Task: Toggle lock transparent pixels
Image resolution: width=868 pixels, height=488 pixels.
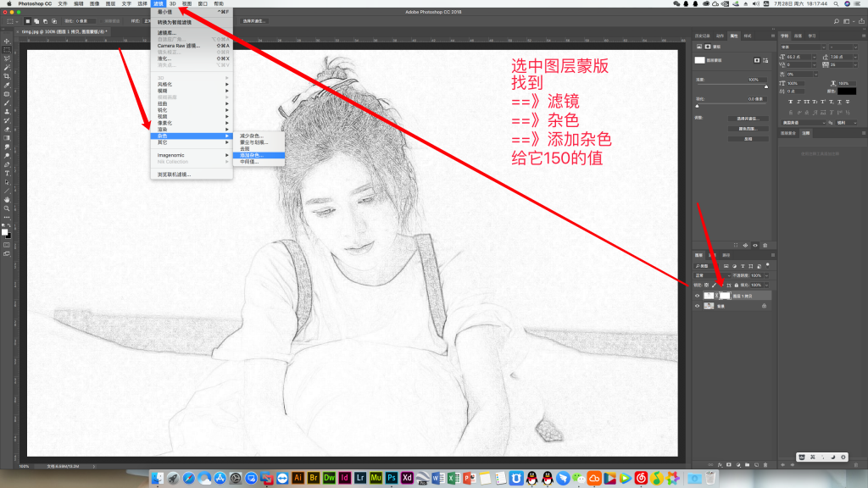Action: [706, 286]
